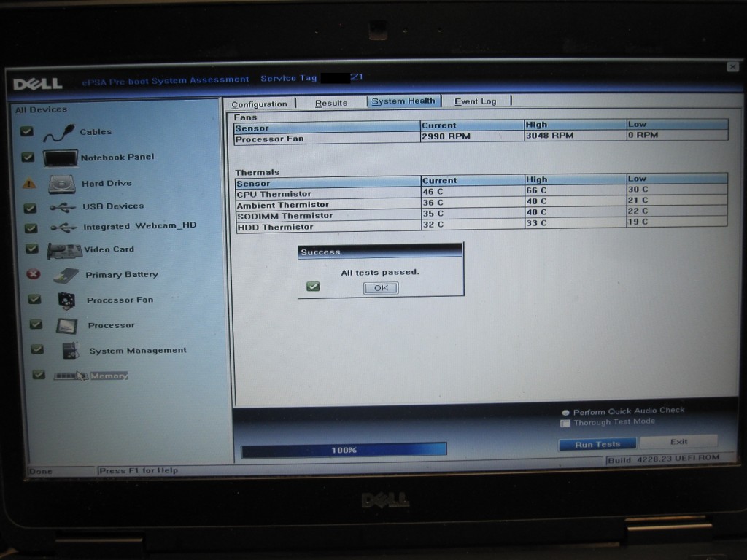Screen dimensions: 747x560
Task: Click the Memory module icon
Action: pyautogui.click(x=71, y=376)
